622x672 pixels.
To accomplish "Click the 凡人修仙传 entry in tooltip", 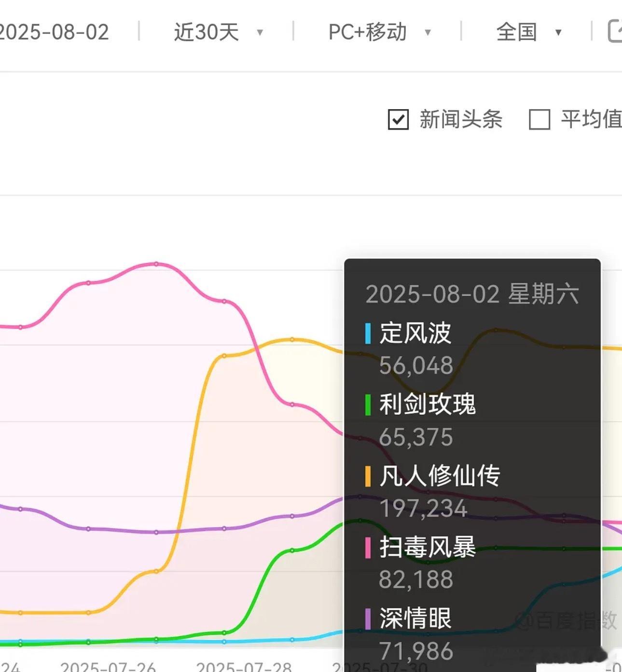I will (440, 476).
